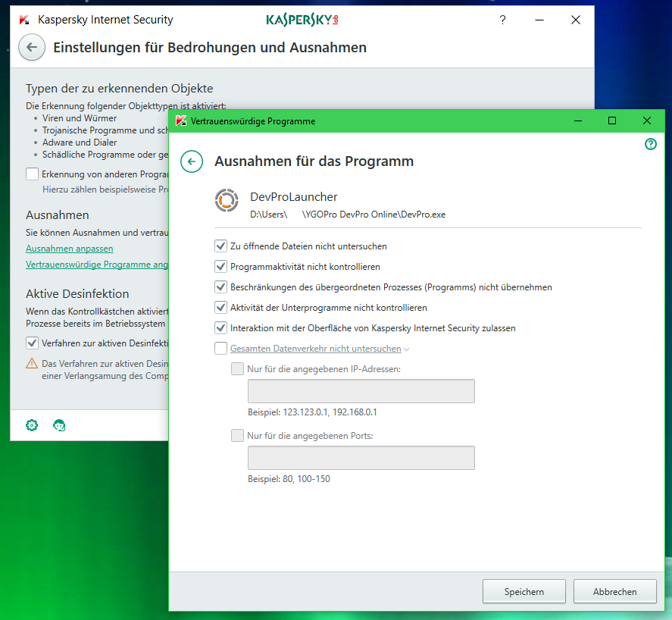Click the DevProLauncher program icon
The image size is (672, 620).
227,200
